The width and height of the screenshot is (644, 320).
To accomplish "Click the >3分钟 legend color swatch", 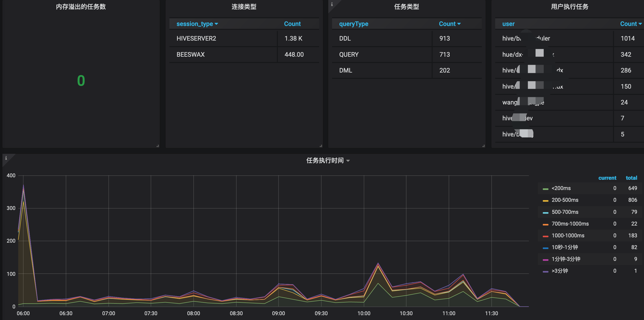I will pos(545,271).
